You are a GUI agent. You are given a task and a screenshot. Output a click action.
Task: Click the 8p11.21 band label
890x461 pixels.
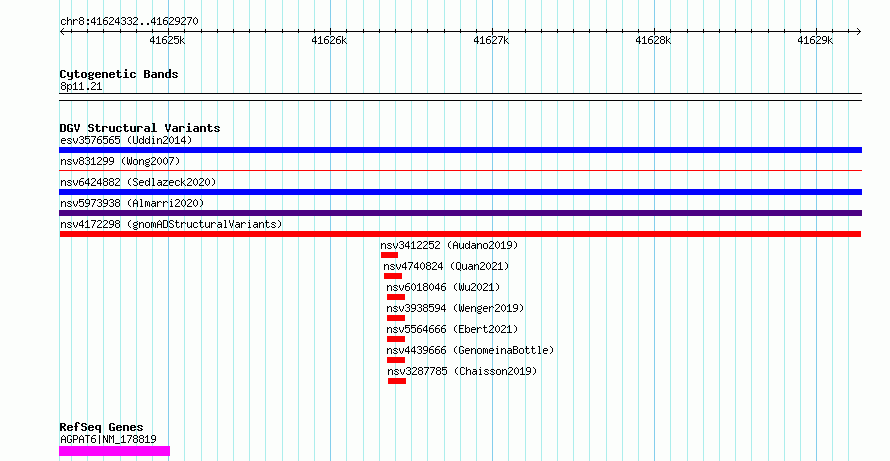(81, 87)
